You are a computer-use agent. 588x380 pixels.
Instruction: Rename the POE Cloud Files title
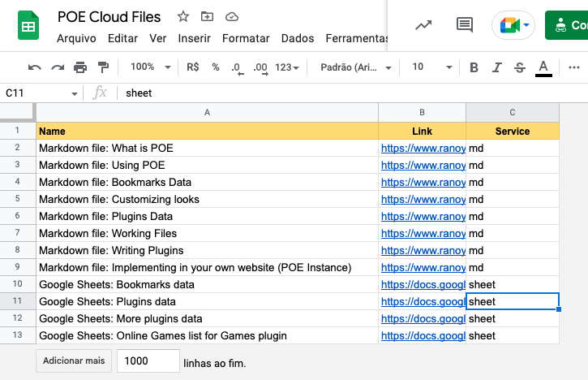pyautogui.click(x=109, y=17)
